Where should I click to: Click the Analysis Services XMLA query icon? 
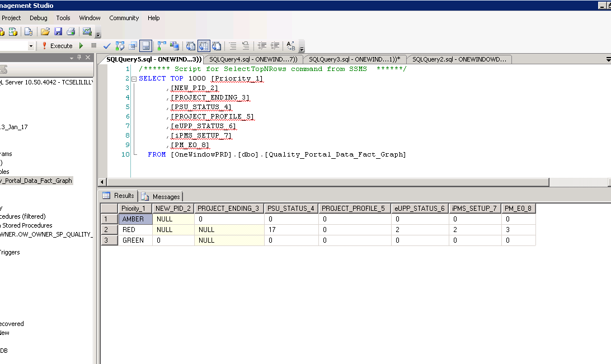(x=13, y=31)
